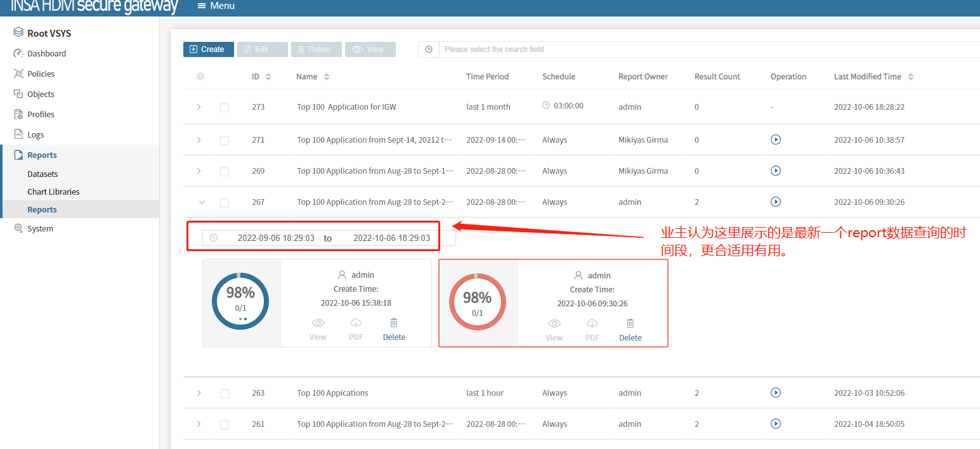This screenshot has width=980, height=449.
Task: View the report created at 2022-10-06 15:38:18
Action: click(318, 330)
